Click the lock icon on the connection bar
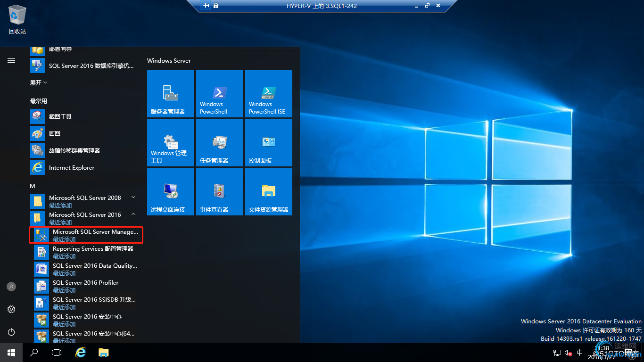This screenshot has height=362, width=644. click(216, 6)
